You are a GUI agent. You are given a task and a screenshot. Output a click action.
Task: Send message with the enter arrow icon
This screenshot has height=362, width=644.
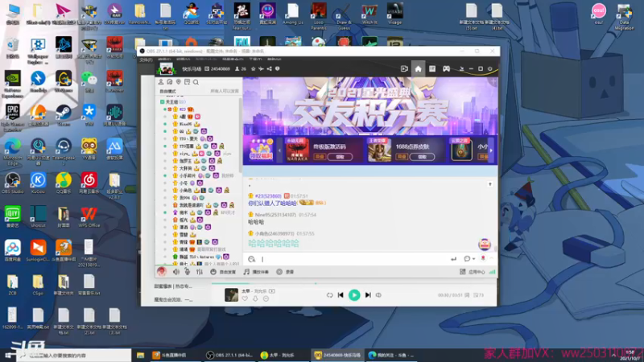[x=453, y=259]
